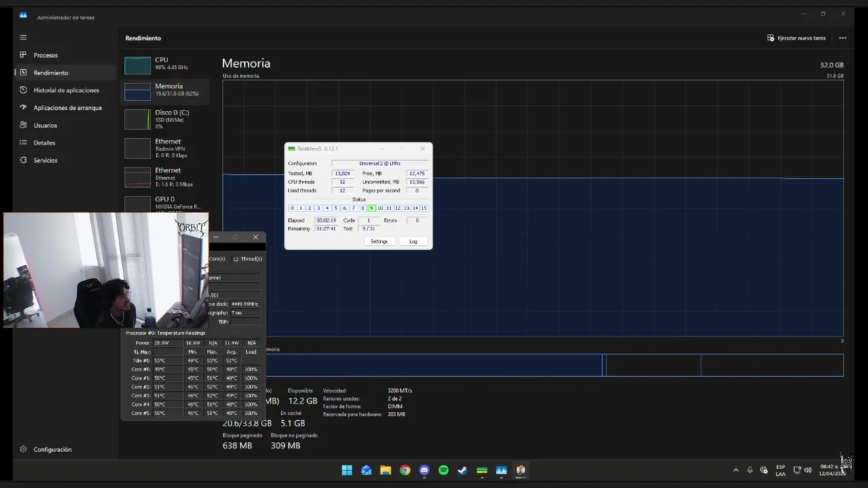The height and width of the screenshot is (488, 868).
Task: Close the small CPU info window
Action: [x=255, y=237]
